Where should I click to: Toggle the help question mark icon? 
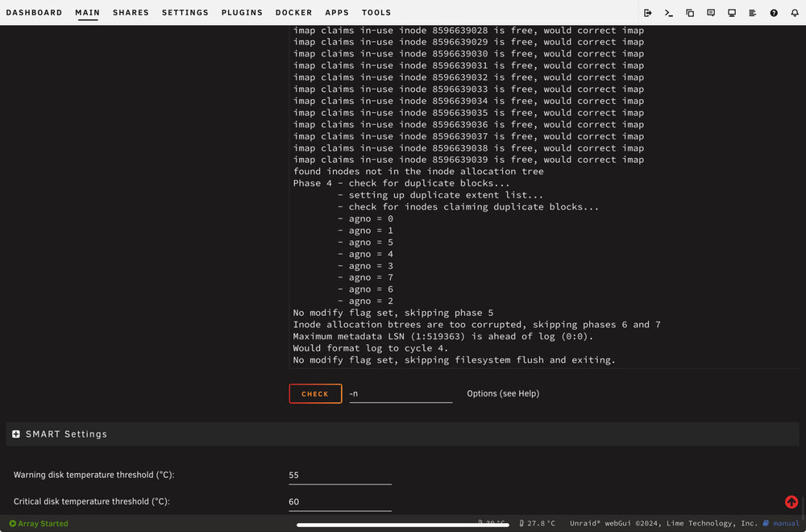pos(774,13)
